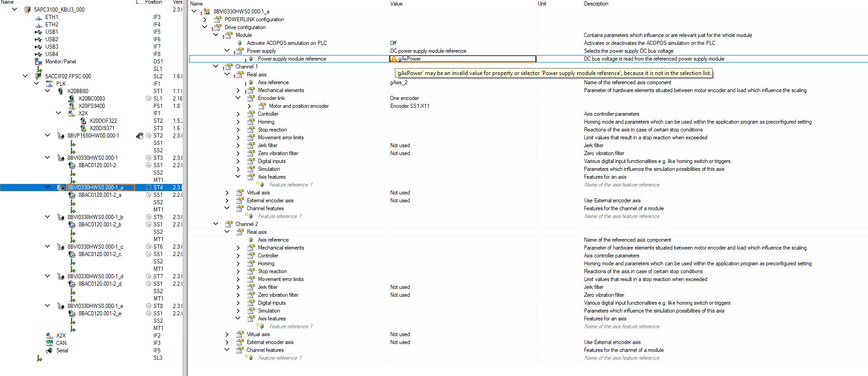Select the 8BAC0120.001-2_e module

point(100,313)
